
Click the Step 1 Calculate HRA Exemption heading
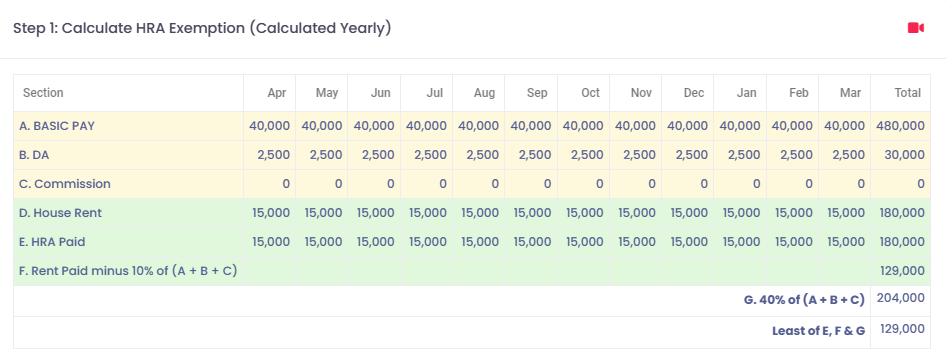click(202, 28)
